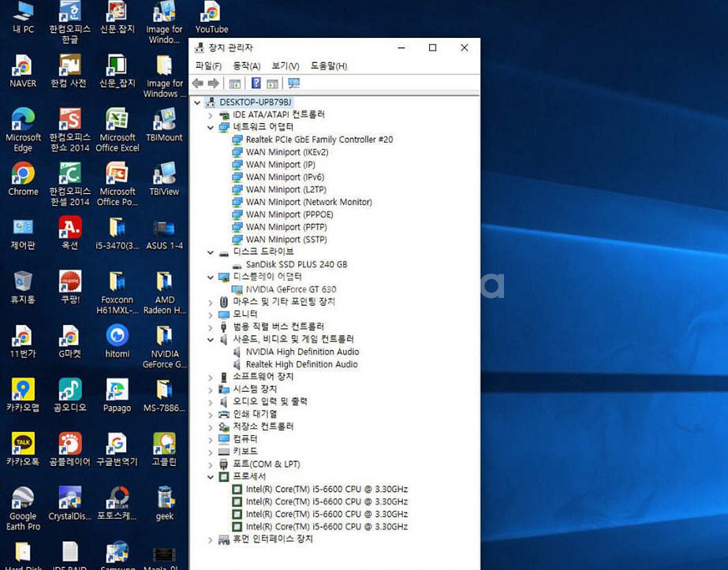This screenshot has width=728, height=570.
Task: Launch Chrome from the desktop
Action: pyautogui.click(x=23, y=179)
